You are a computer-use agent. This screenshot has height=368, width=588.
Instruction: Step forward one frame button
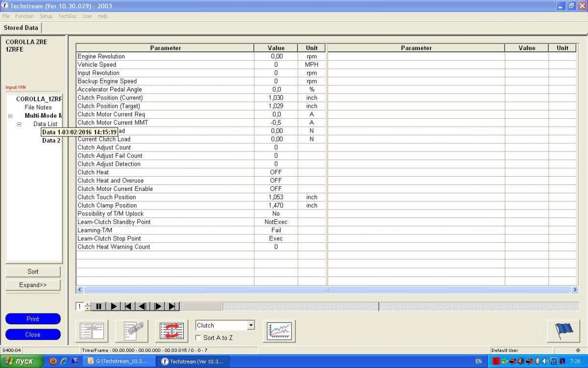click(158, 307)
